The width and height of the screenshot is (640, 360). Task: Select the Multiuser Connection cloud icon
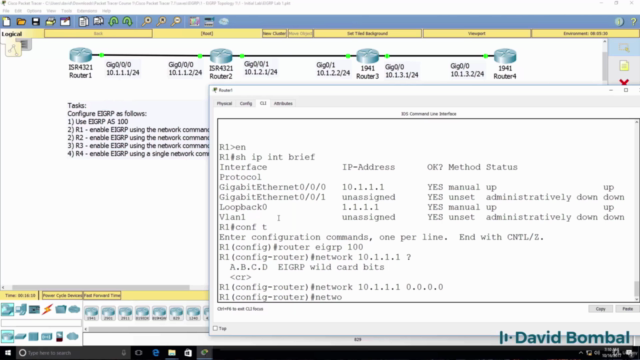74,309
